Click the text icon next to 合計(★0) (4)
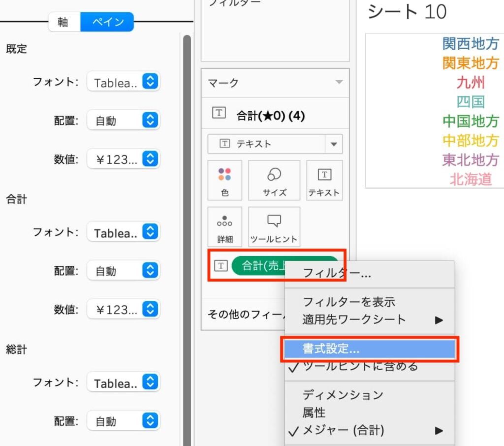The image size is (504, 446). [x=219, y=113]
